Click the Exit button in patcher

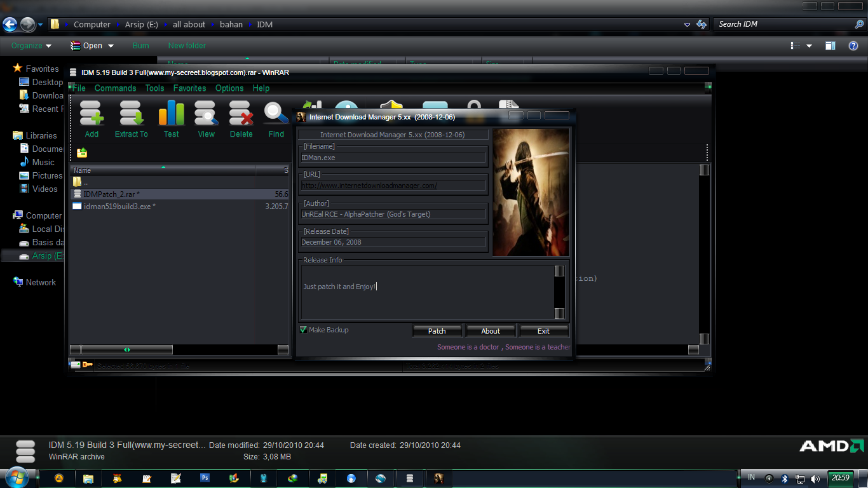pos(543,330)
